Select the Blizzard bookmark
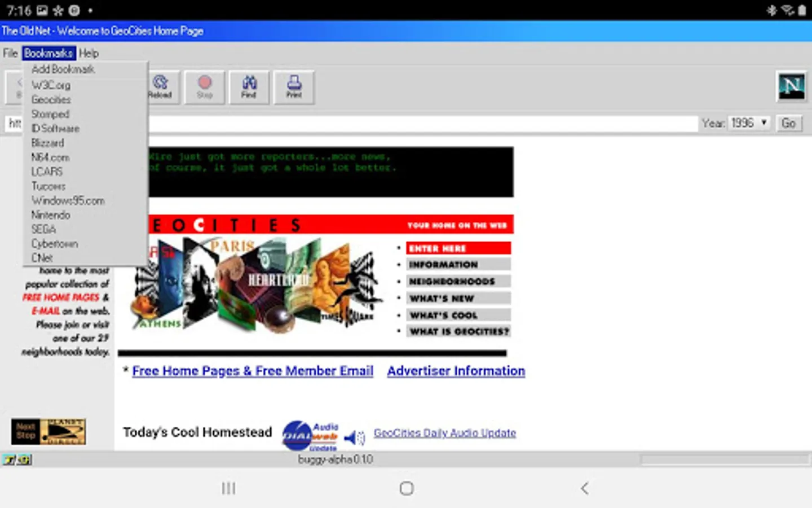 click(x=85, y=143)
